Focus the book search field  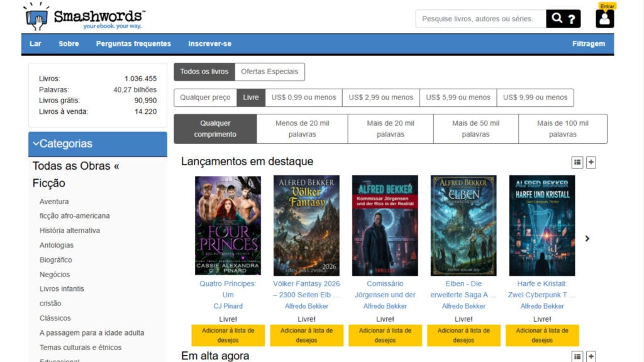coord(480,19)
